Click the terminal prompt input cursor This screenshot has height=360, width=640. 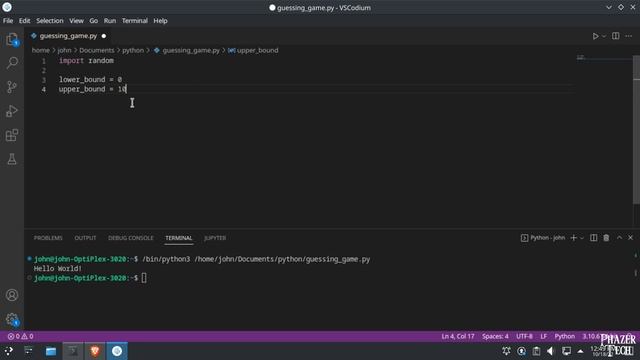tap(144, 278)
